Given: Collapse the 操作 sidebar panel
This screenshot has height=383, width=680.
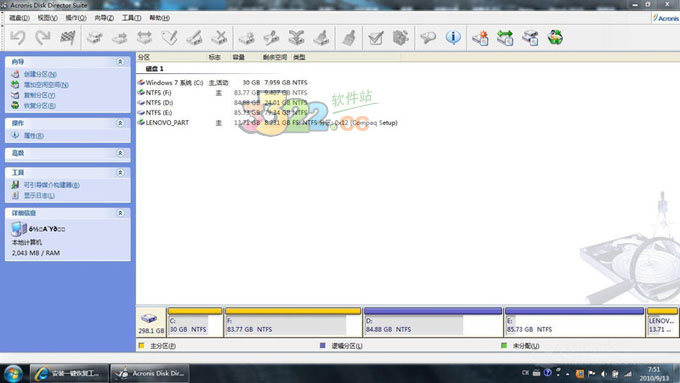Looking at the screenshot, I should (120, 123).
